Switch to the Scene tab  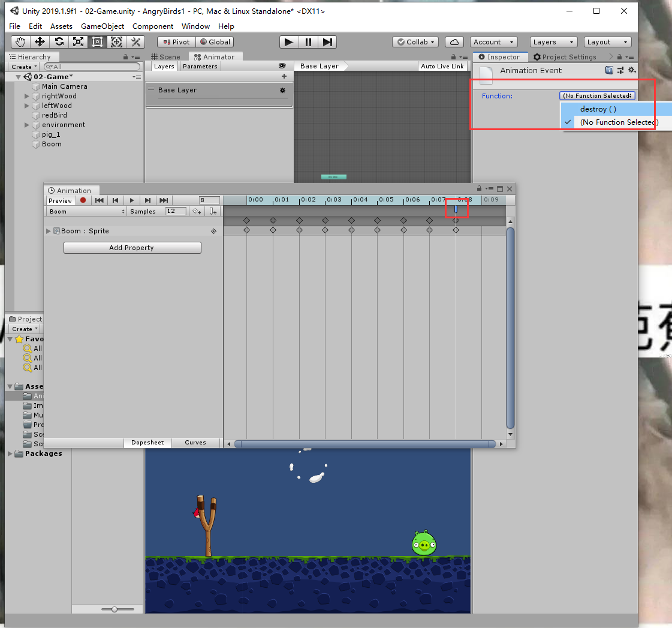coord(166,56)
